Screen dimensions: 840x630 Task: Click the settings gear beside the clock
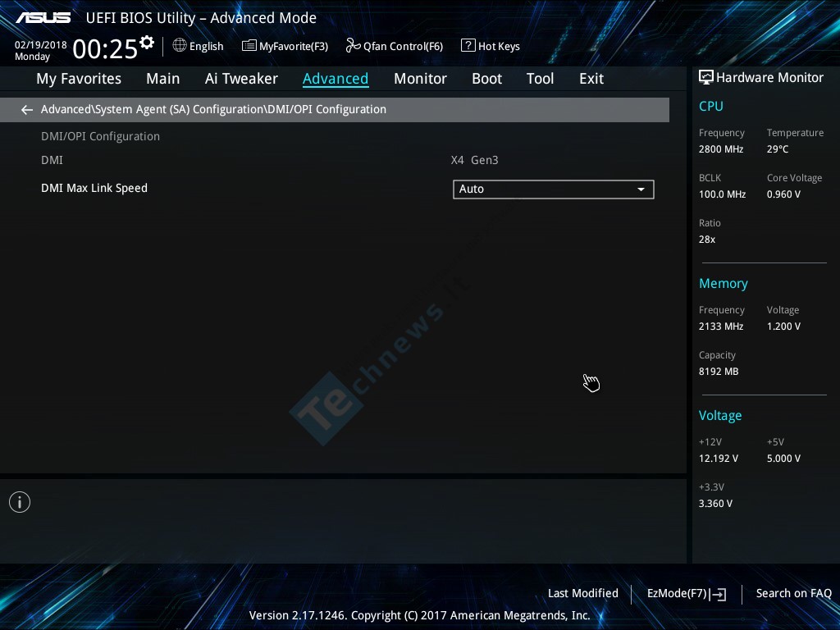pyautogui.click(x=147, y=43)
